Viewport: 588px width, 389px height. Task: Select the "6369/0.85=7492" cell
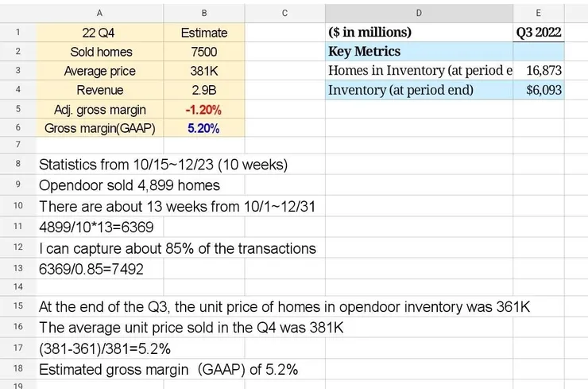pos(91,268)
